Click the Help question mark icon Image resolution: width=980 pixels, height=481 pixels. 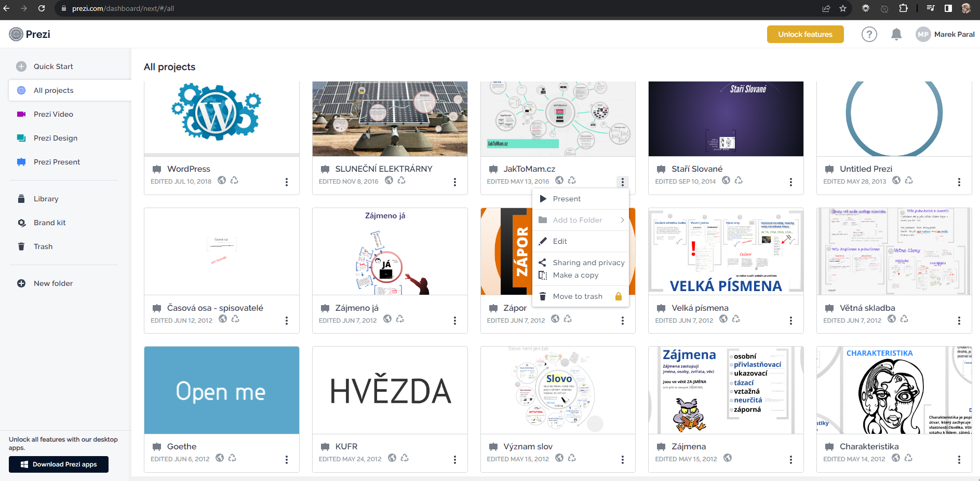(869, 34)
